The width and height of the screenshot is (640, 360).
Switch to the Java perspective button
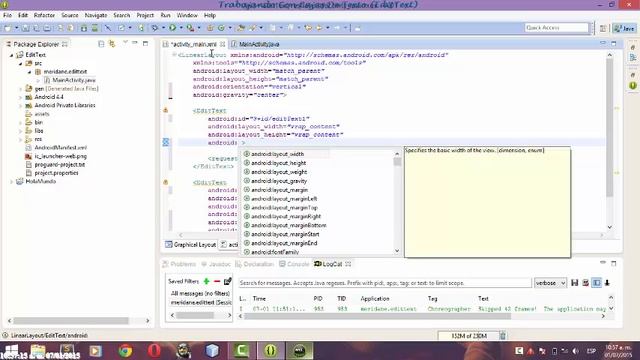coord(624,28)
